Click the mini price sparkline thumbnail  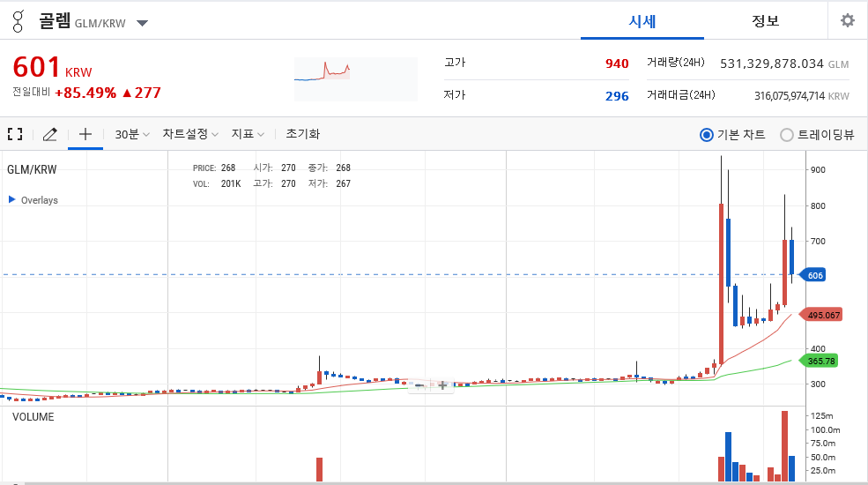(x=356, y=79)
